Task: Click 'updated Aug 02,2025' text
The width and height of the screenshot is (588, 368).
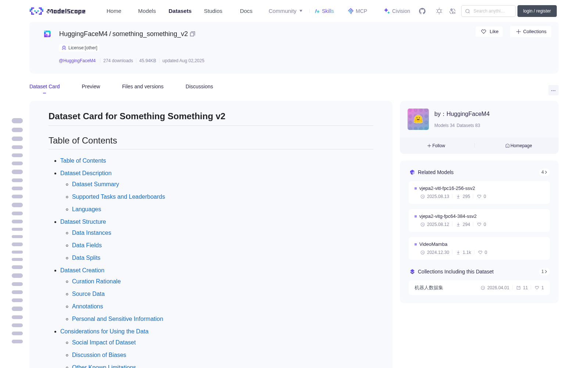Action: pyautogui.click(x=183, y=61)
